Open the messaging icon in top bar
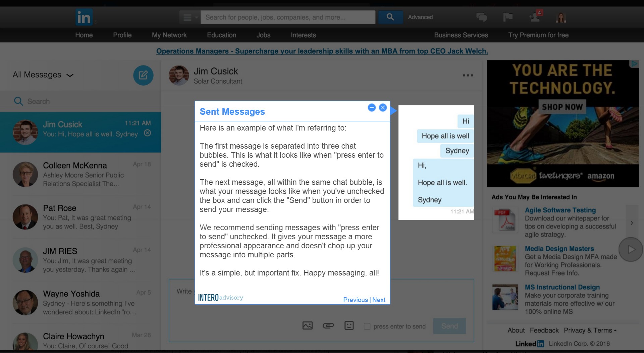This screenshot has width=644, height=353. point(481,17)
